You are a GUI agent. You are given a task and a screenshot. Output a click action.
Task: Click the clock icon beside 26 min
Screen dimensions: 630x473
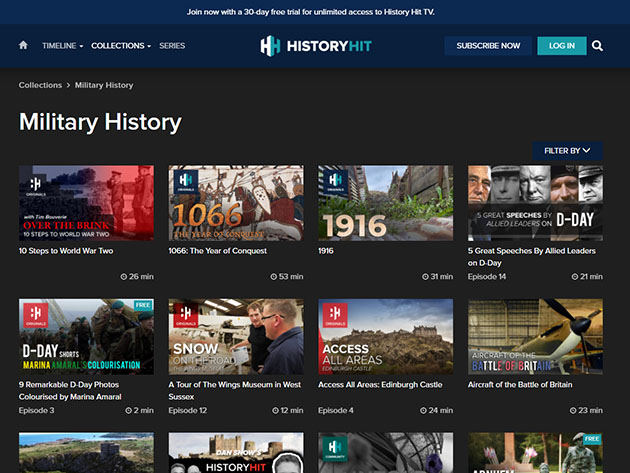click(x=124, y=276)
